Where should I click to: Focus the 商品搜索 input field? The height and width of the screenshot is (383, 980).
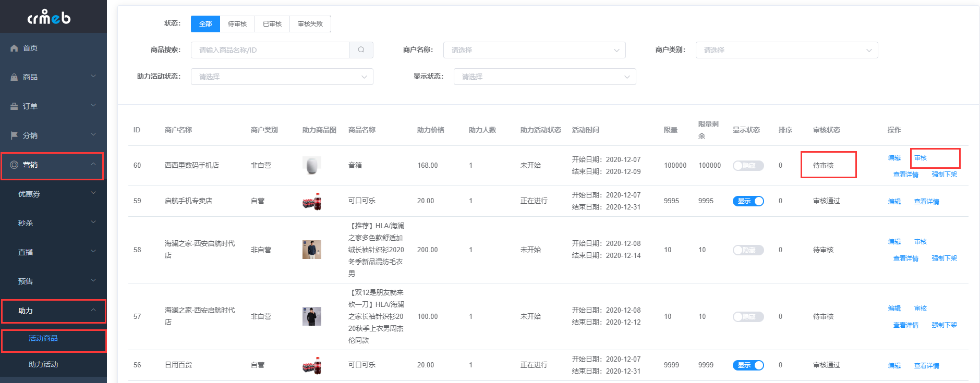tap(270, 50)
